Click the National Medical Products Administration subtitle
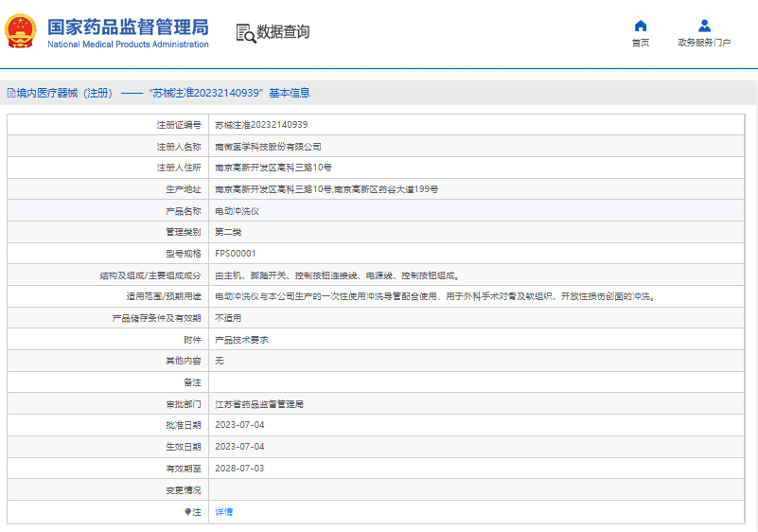The width and height of the screenshot is (758, 532). click(x=128, y=44)
